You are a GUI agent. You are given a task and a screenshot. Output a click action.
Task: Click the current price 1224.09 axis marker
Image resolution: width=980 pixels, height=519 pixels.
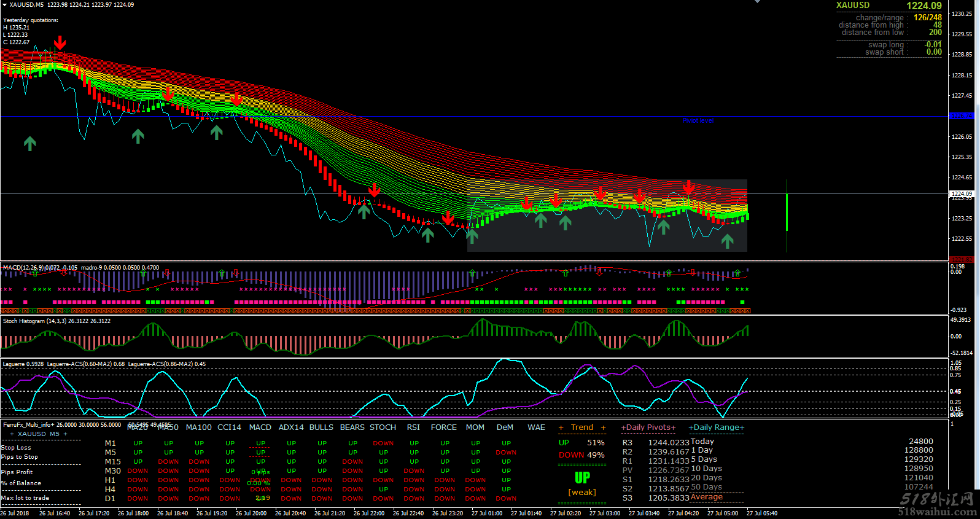point(961,194)
